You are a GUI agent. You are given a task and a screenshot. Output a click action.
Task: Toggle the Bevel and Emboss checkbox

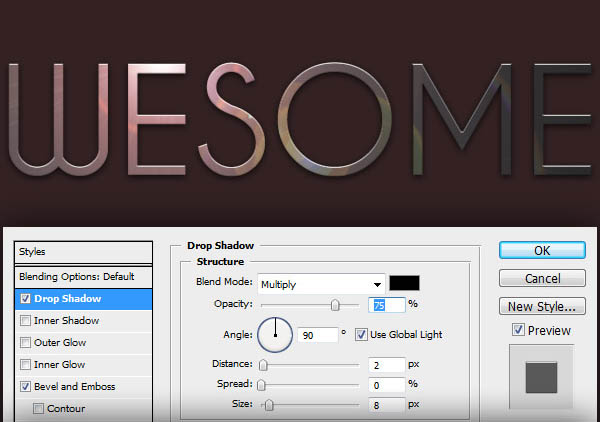click(25, 386)
